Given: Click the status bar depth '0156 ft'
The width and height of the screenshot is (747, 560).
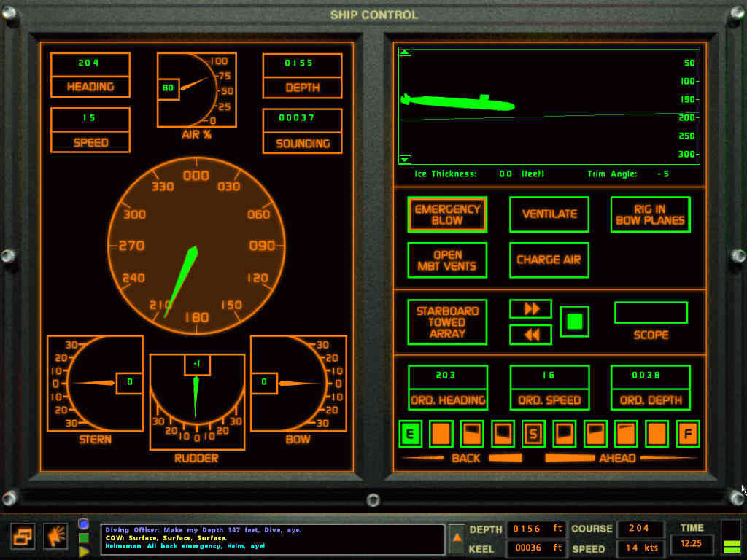Looking at the screenshot, I should click(536, 529).
